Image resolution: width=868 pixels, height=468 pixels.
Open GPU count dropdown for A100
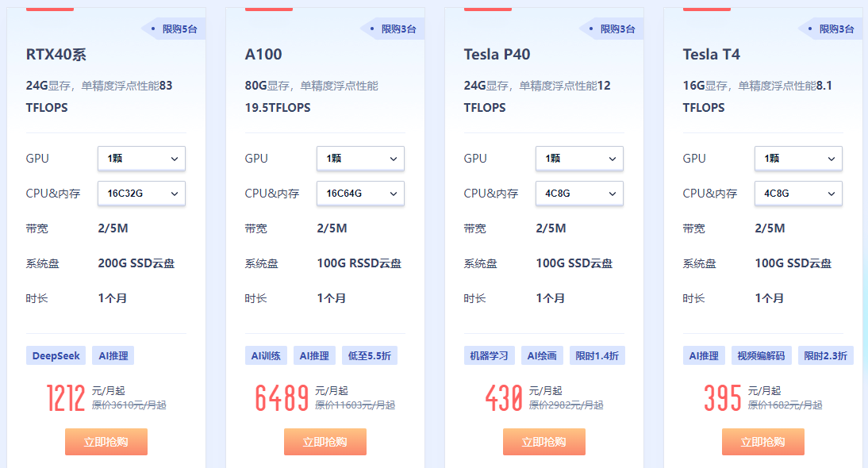click(360, 159)
